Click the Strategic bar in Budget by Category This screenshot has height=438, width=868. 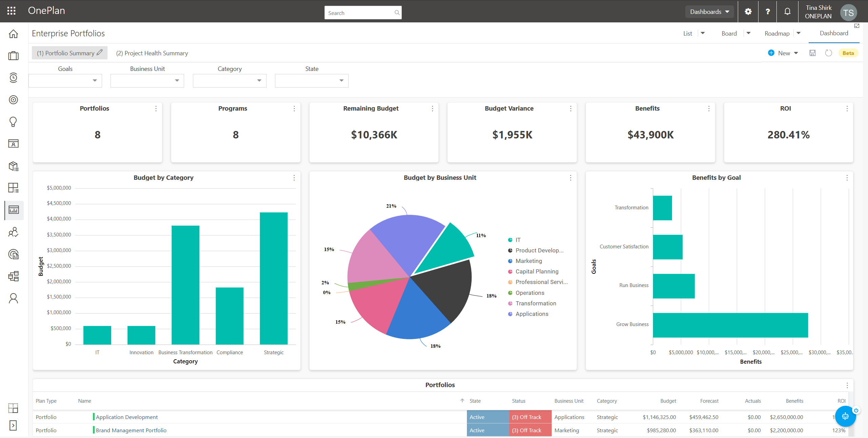coord(273,278)
